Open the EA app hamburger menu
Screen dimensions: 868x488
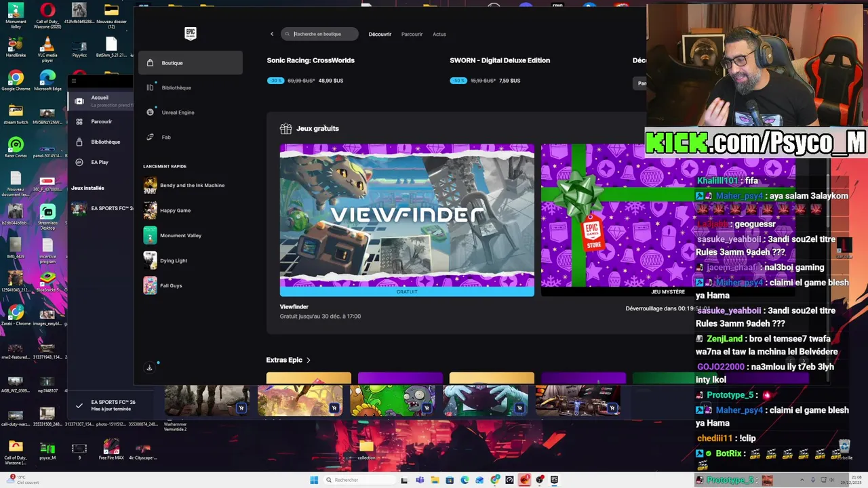pyautogui.click(x=74, y=81)
